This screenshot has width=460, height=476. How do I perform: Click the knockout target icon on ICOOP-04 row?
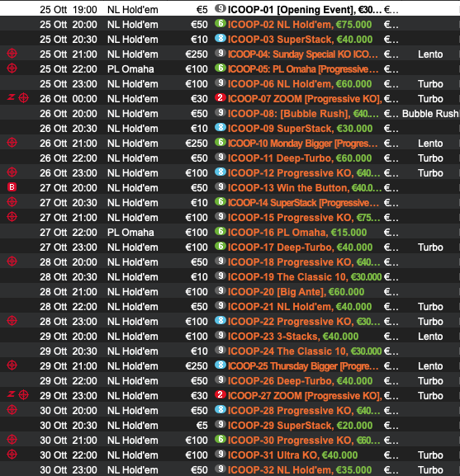point(12,54)
